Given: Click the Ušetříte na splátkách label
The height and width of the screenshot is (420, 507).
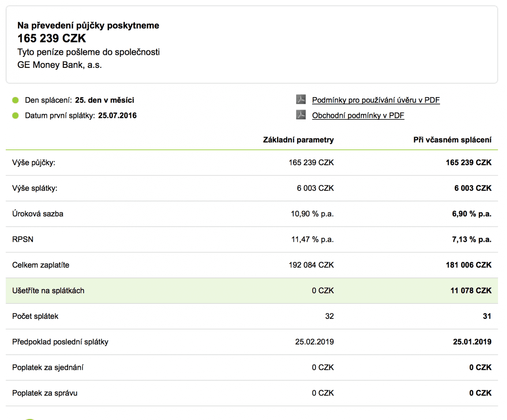Looking at the screenshot, I should point(48,290).
